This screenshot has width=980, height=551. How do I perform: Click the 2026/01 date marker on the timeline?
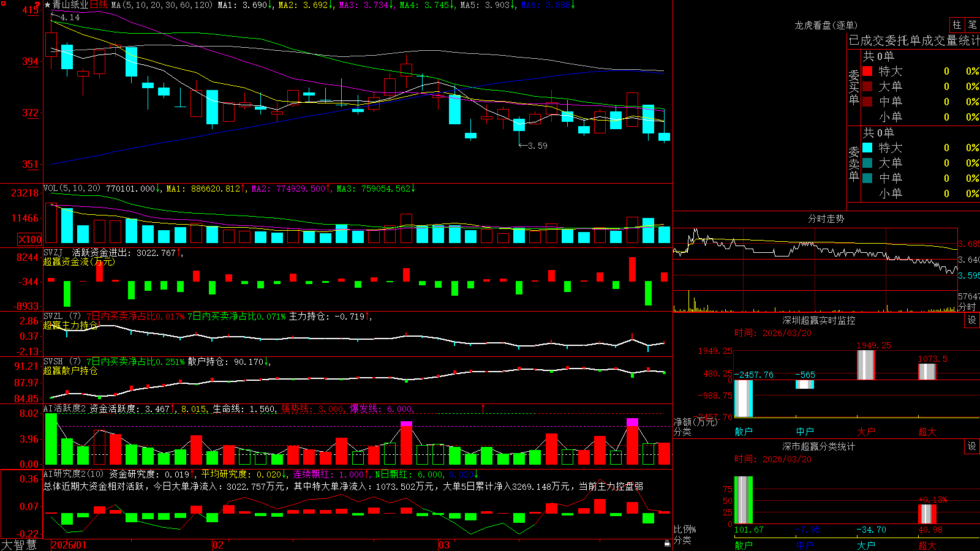click(69, 545)
